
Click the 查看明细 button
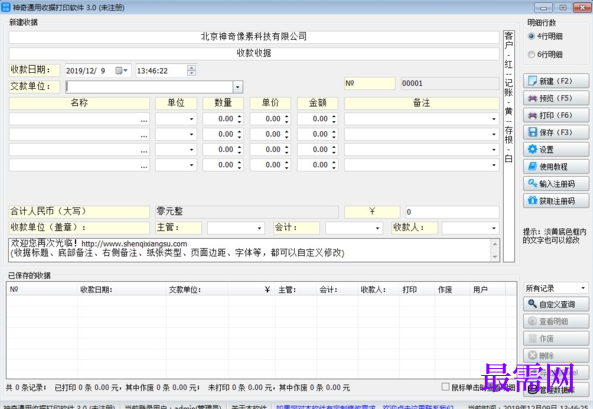click(556, 322)
